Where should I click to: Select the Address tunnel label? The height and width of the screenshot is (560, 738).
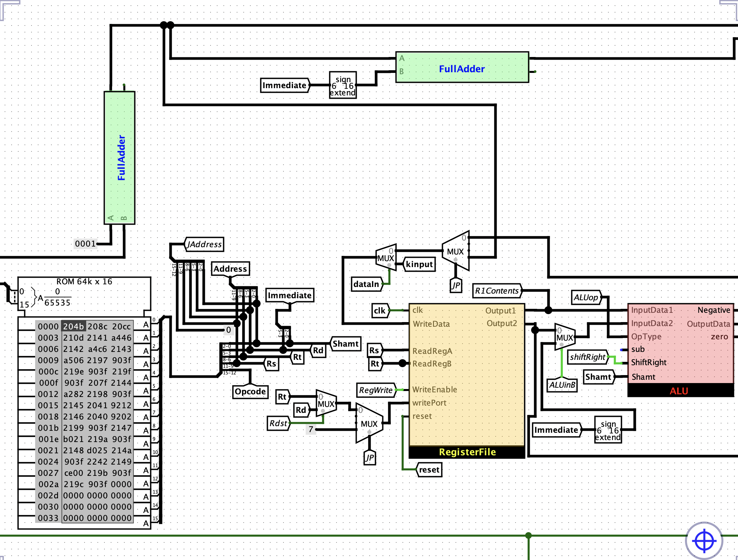(x=230, y=269)
